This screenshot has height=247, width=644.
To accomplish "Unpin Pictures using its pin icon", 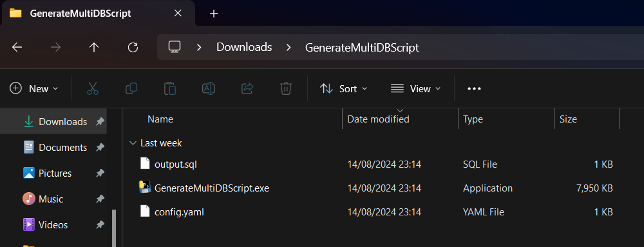I will (x=100, y=173).
